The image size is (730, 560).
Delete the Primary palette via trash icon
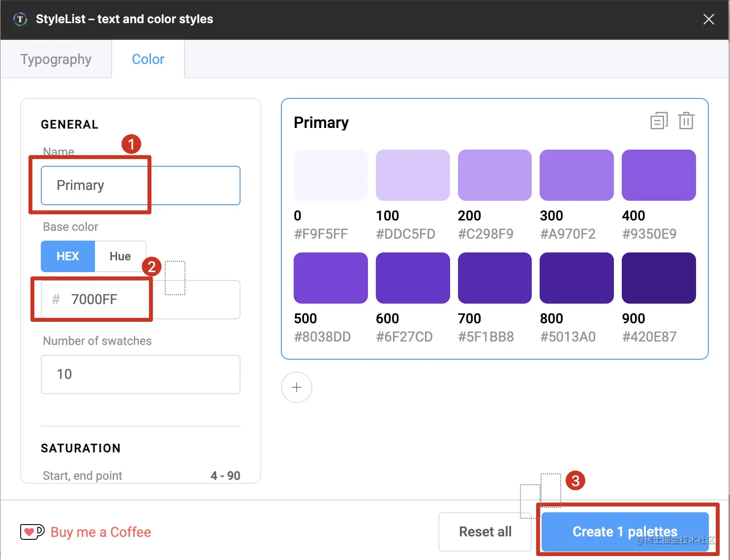click(686, 121)
